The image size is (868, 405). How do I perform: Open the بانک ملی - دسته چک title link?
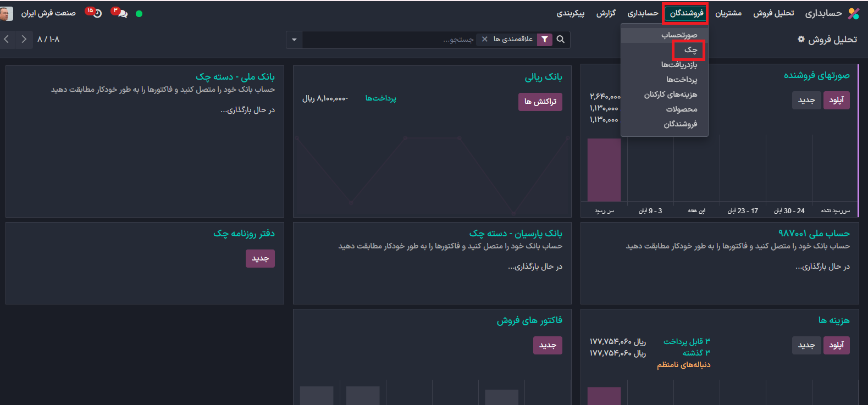coord(235,77)
